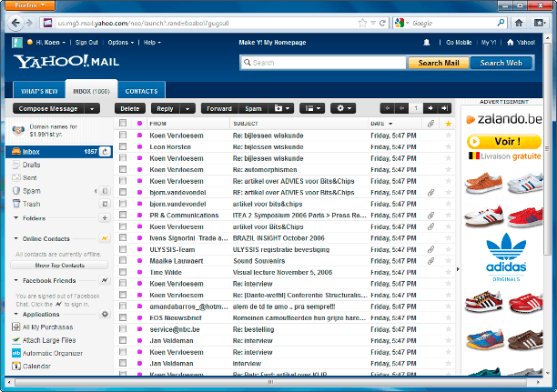Open the Options menu

point(121,42)
